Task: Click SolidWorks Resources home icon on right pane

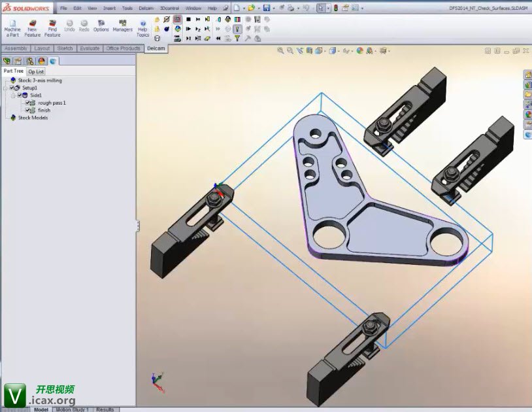Action: (528, 75)
